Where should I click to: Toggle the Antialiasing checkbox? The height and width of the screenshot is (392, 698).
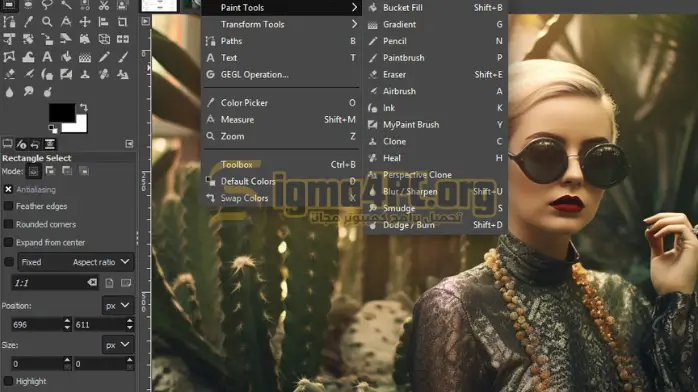[x=8, y=189]
